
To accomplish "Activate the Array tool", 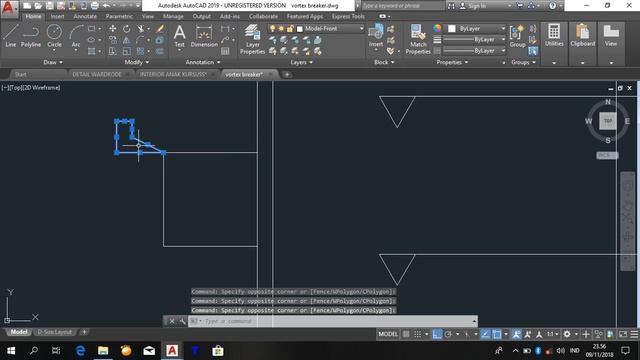I will point(140,51).
